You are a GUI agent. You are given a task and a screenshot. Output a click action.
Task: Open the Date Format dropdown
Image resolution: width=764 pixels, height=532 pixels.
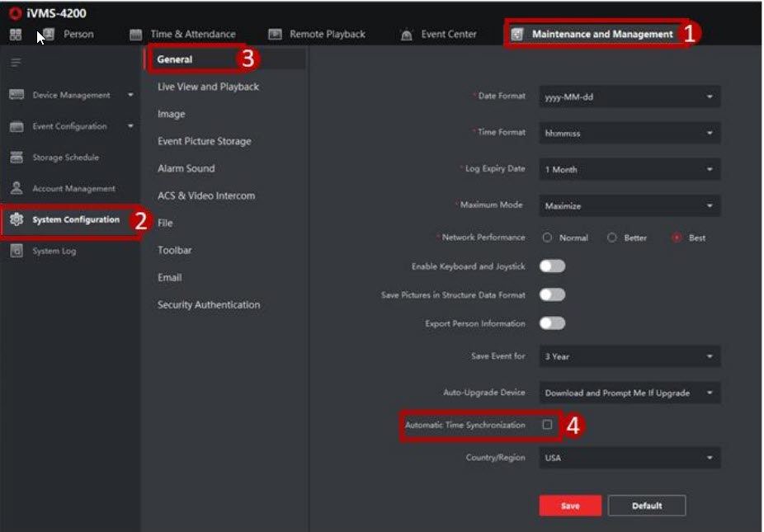coord(629,97)
